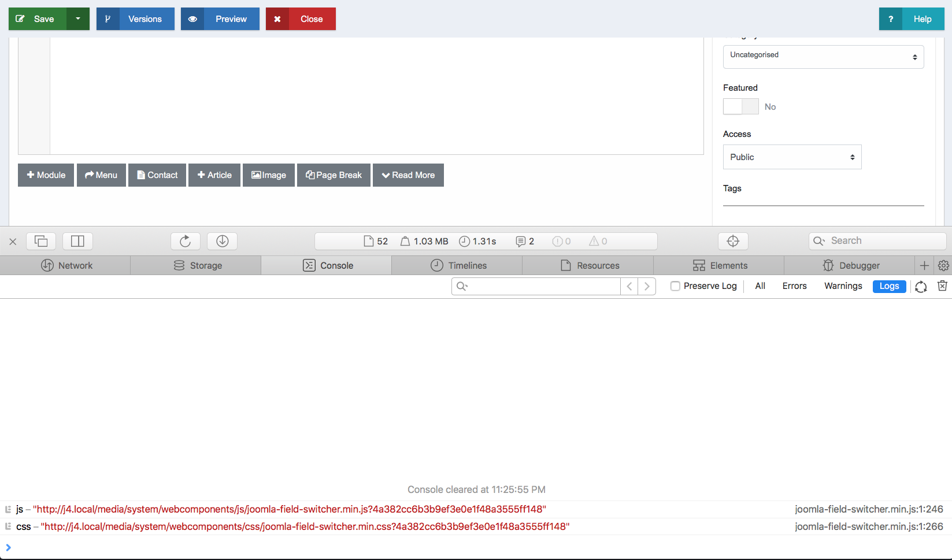952x560 pixels.
Task: Open the Uncategorised category dropdown
Action: [x=823, y=57]
